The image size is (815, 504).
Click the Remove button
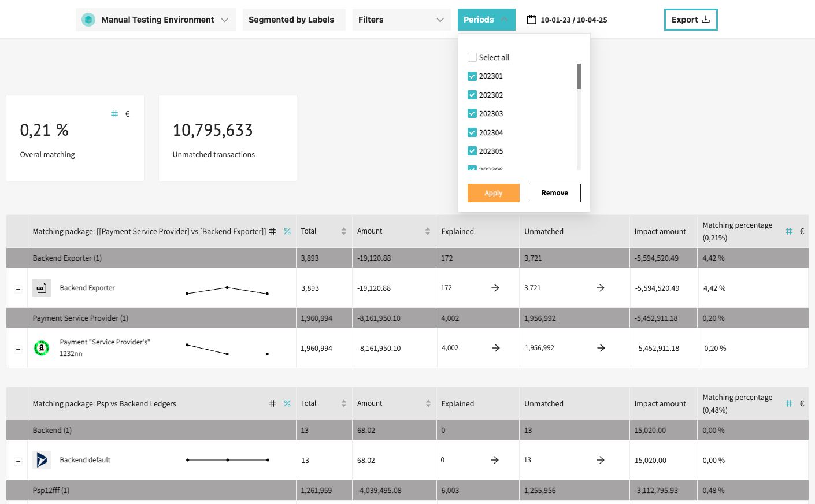(x=554, y=193)
